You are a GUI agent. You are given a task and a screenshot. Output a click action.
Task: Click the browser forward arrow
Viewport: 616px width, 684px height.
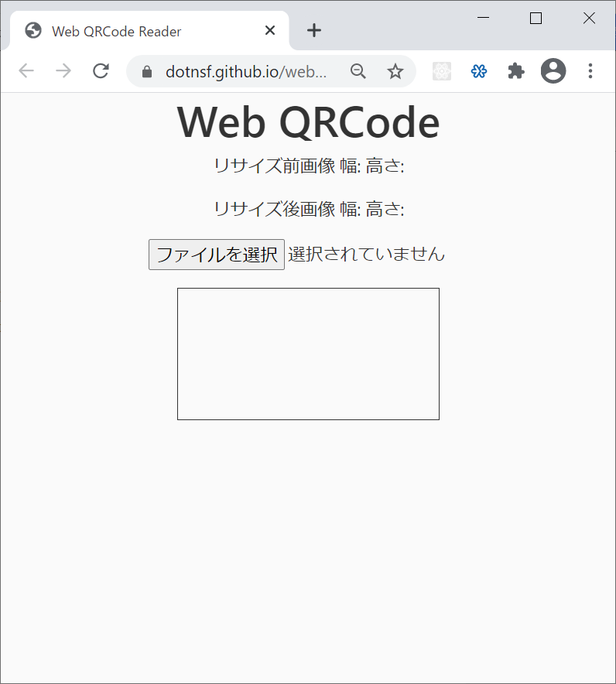click(63, 70)
